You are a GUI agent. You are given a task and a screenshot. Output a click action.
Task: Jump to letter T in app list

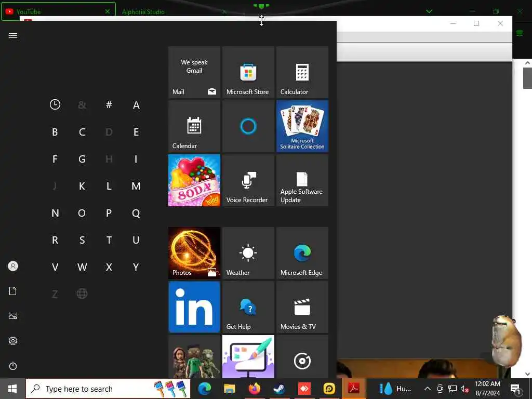[109, 240]
